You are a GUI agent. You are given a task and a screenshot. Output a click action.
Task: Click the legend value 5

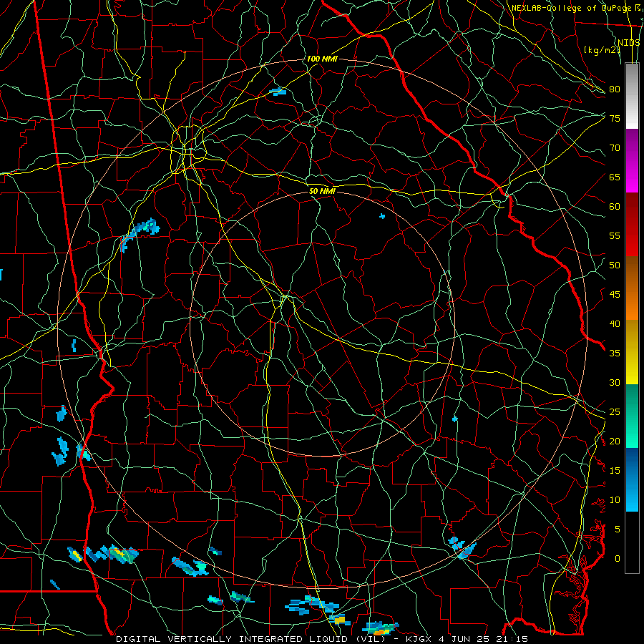point(618,530)
